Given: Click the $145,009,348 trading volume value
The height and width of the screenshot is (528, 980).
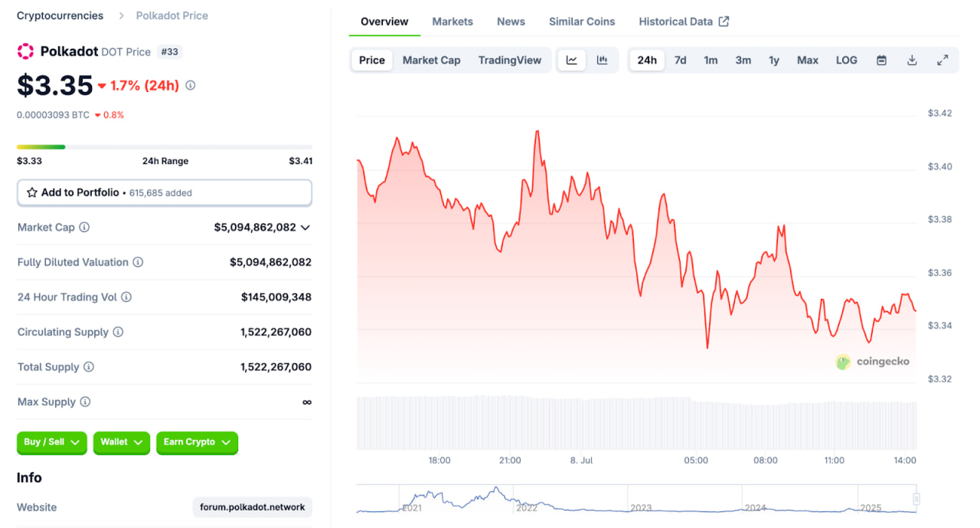Looking at the screenshot, I should [276, 297].
